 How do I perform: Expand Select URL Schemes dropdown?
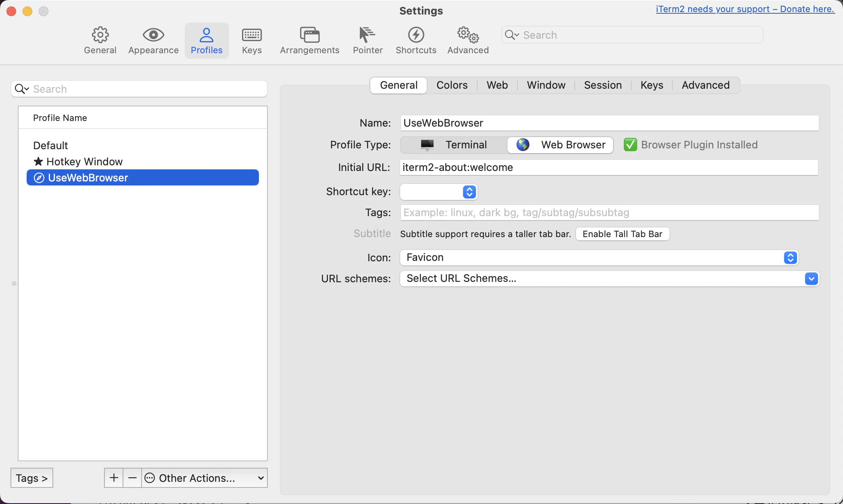[609, 279]
